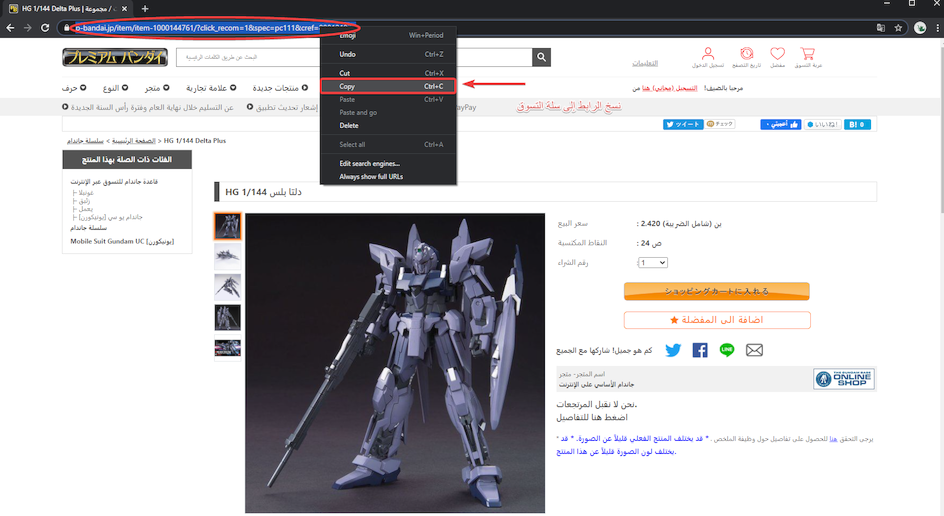Choose Delete in the context menu
This screenshot has height=516, width=944.
click(x=388, y=125)
